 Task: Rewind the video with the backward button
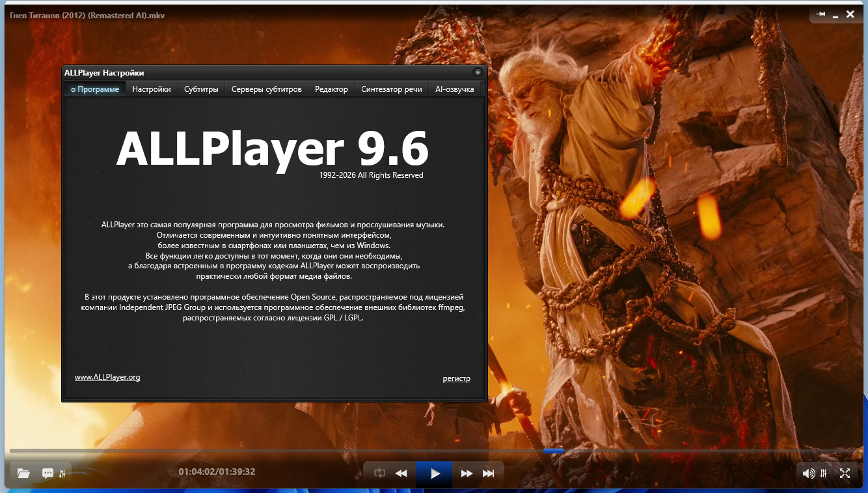pos(401,473)
